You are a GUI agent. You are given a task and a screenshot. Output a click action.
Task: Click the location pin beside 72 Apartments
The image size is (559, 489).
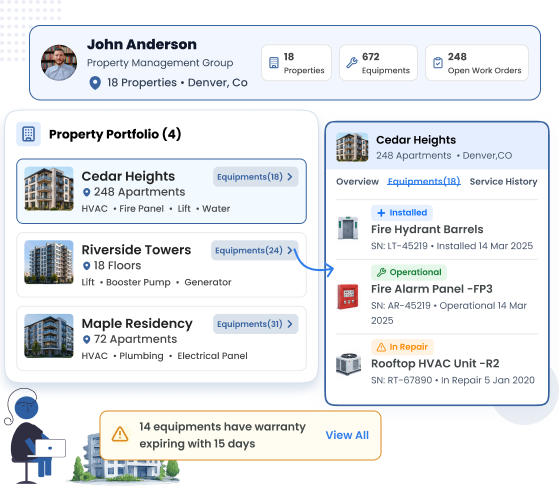pyautogui.click(x=86, y=340)
